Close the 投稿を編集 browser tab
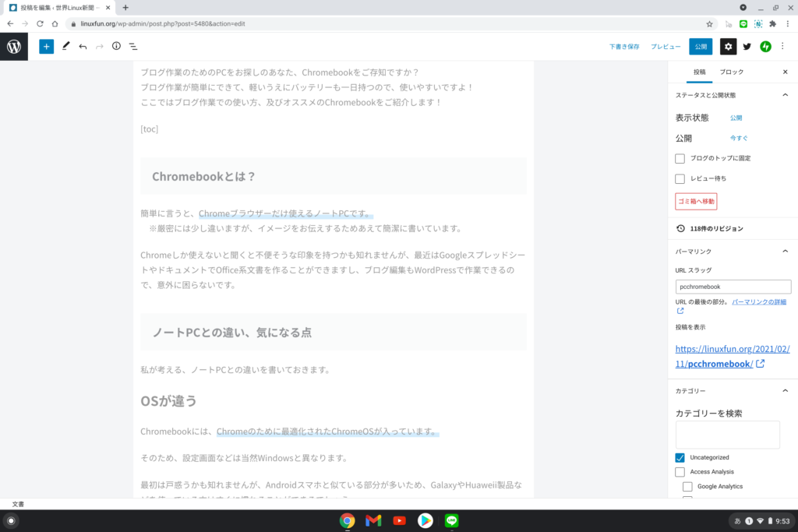Screen dimensions: 798x532 pos(108,8)
